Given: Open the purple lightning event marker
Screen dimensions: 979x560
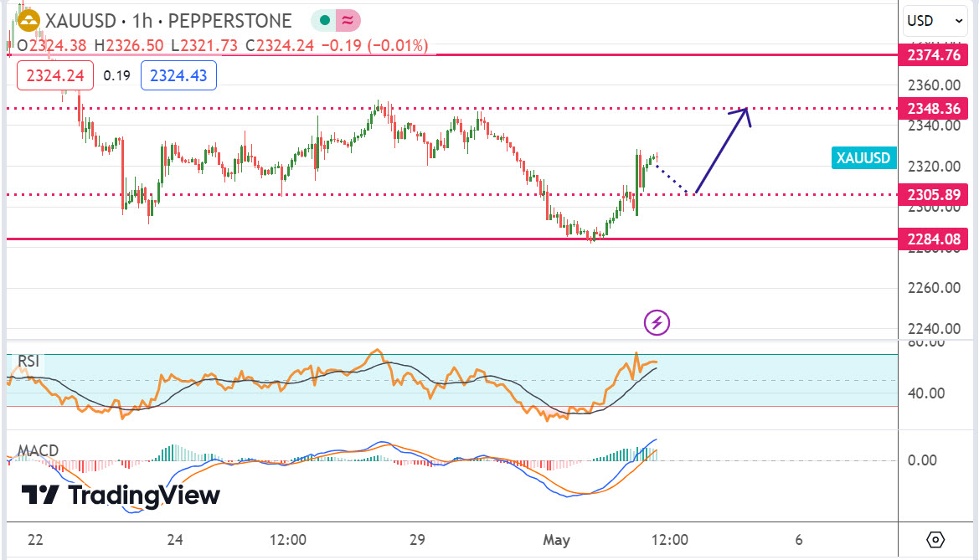Looking at the screenshot, I should click(x=657, y=322).
